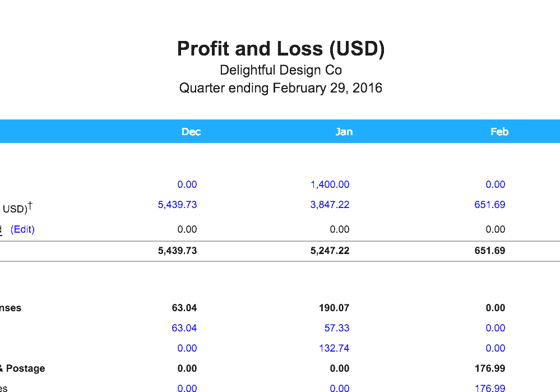Click the Profit and Loss (USD) report title

click(x=280, y=48)
